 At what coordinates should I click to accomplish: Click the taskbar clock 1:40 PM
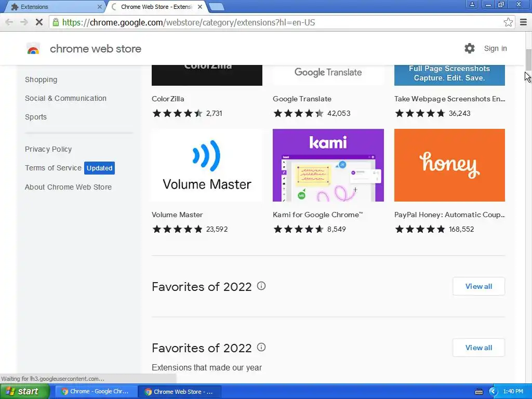(x=513, y=392)
